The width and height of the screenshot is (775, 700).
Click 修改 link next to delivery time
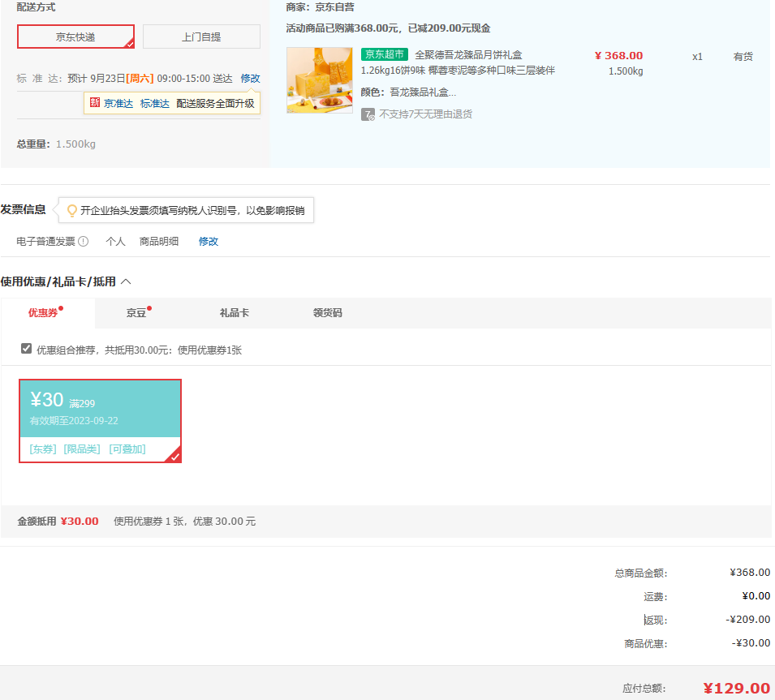pyautogui.click(x=250, y=79)
